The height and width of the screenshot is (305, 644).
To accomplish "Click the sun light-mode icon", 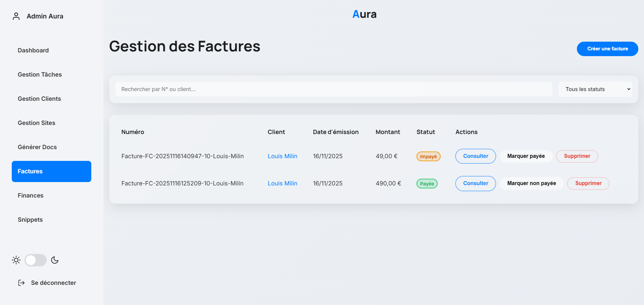I will [16, 260].
